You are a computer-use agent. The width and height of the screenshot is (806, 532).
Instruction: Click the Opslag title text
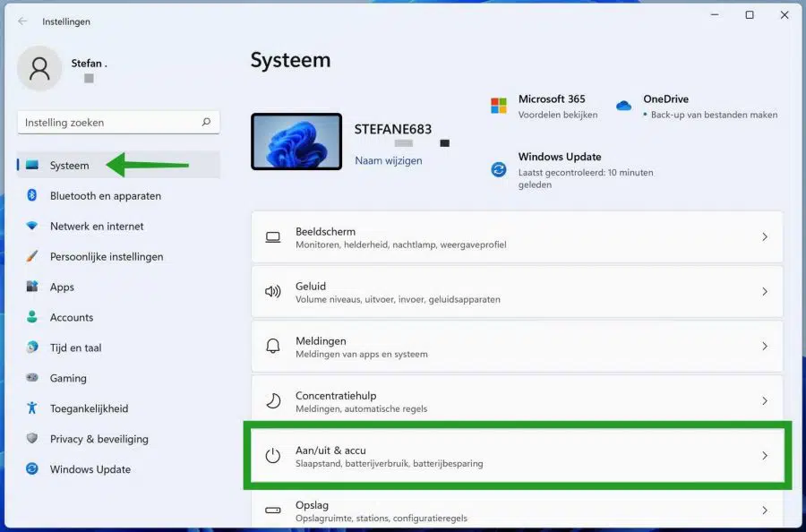[312, 505]
